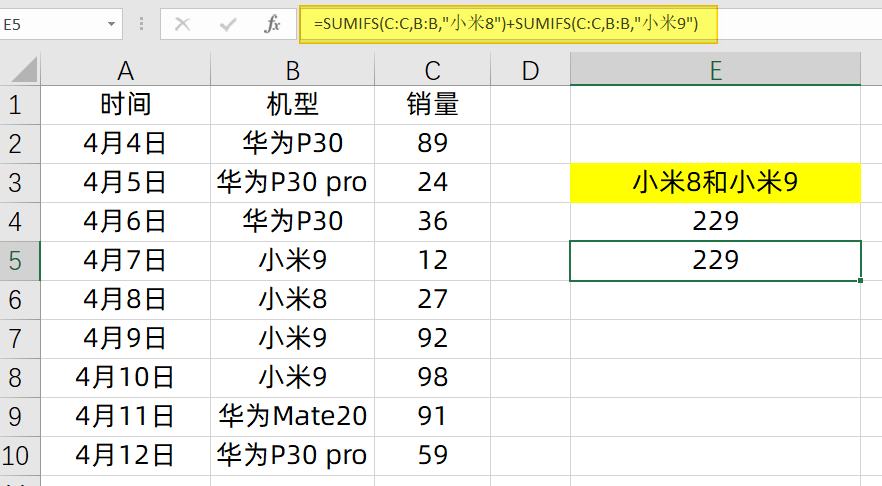Click the confirm checkmark formula icon

pos(228,24)
